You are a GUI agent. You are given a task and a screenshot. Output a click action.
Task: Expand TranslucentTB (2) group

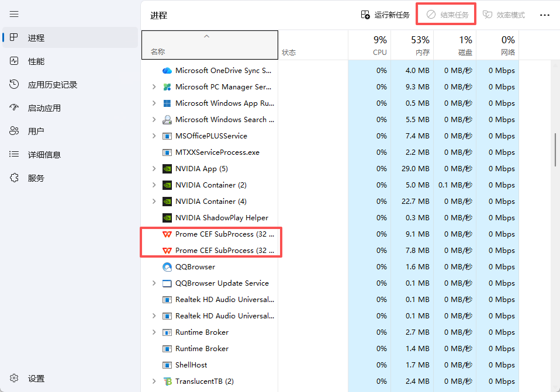click(x=154, y=381)
